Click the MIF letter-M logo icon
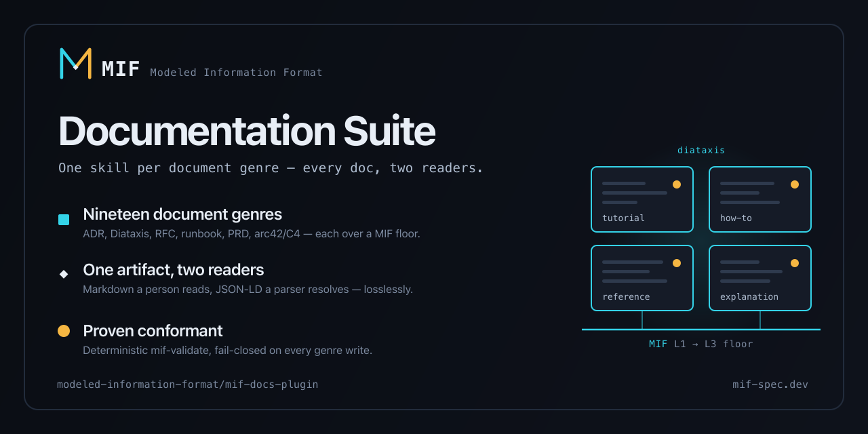 (x=75, y=64)
